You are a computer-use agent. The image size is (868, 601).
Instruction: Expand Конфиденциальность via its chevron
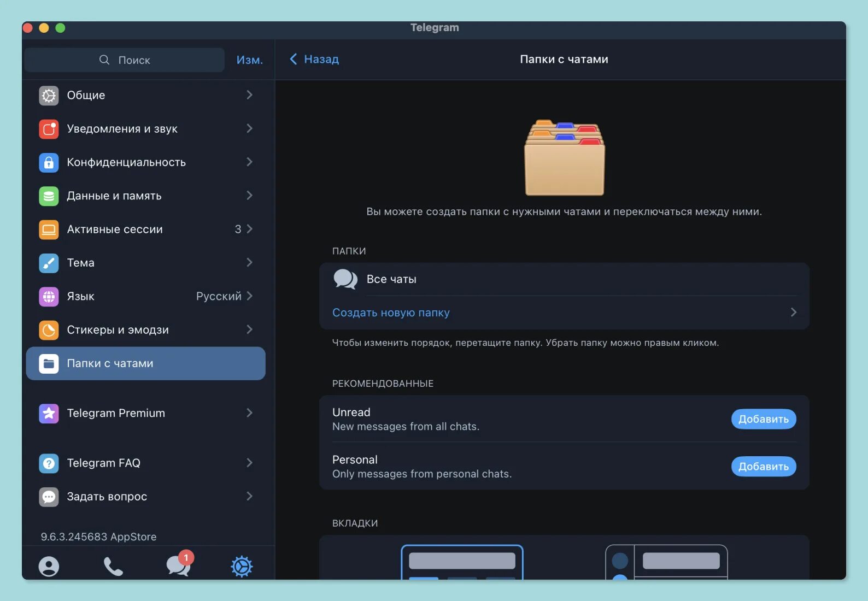click(x=249, y=162)
